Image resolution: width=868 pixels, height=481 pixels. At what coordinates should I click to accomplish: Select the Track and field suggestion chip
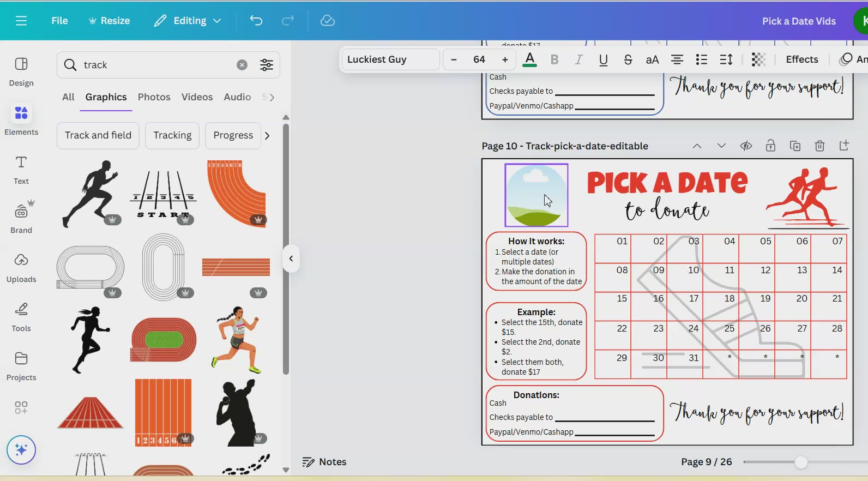[x=98, y=135]
